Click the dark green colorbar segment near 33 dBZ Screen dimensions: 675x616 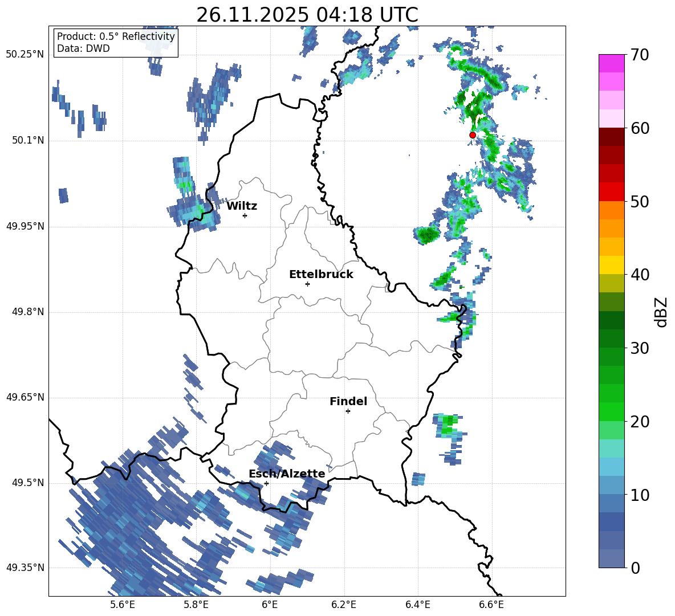click(x=611, y=320)
